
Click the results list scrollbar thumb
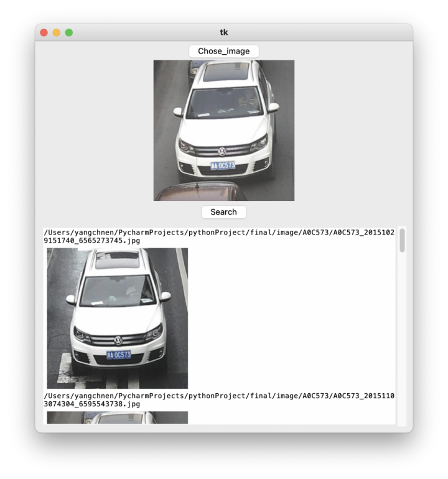point(402,240)
